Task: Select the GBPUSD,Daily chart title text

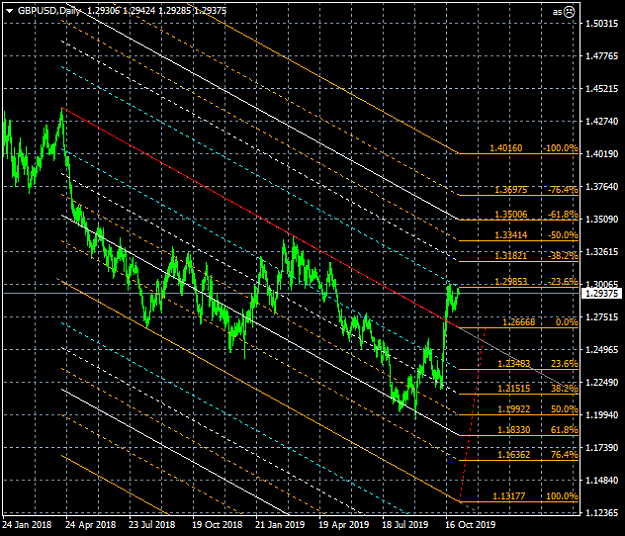Action: tap(49, 11)
